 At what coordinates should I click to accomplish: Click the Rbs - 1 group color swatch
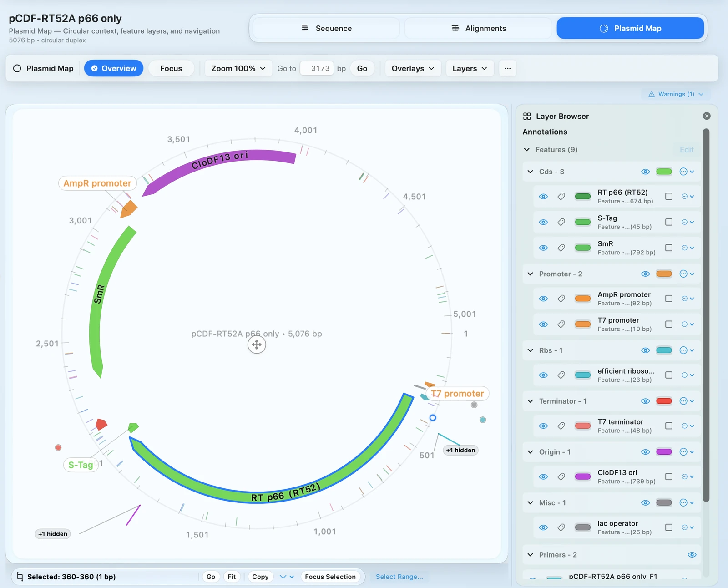pyautogui.click(x=664, y=350)
